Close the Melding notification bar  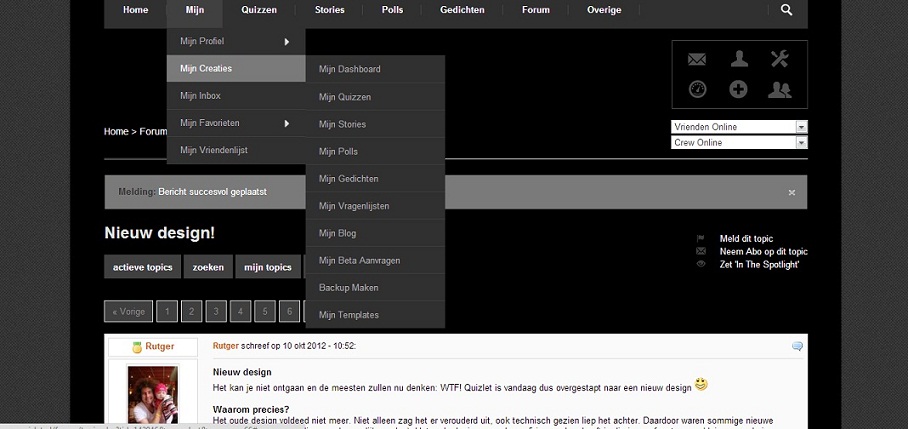point(792,192)
